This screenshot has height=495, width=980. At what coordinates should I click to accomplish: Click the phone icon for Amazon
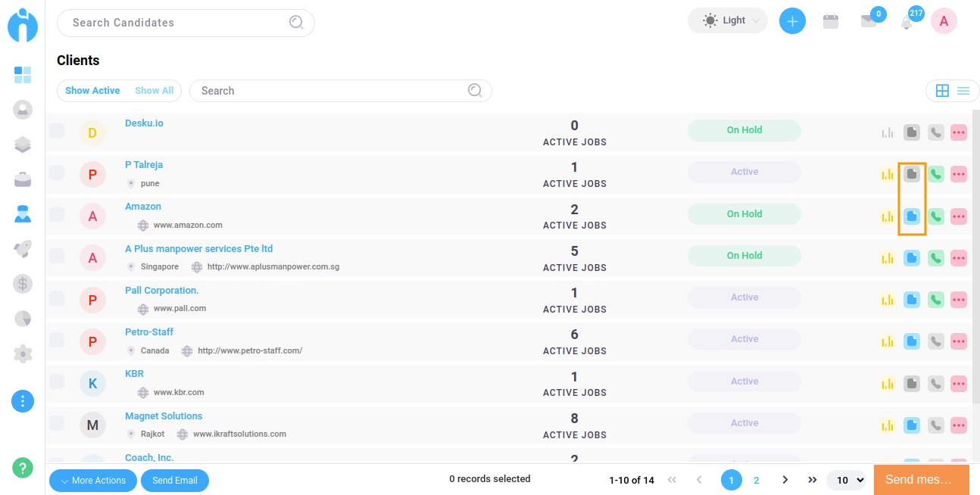(936, 216)
